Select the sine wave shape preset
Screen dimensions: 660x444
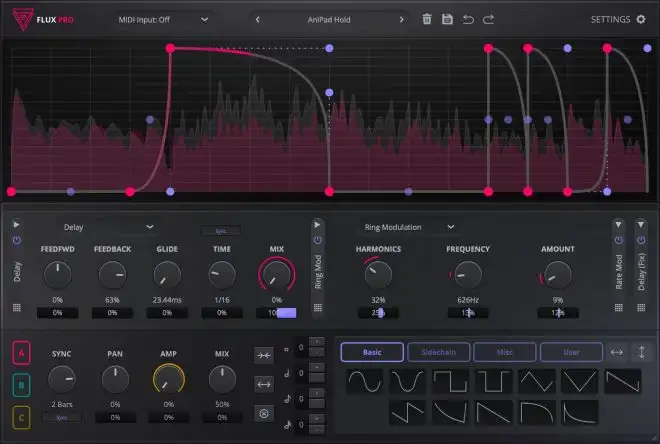click(365, 381)
